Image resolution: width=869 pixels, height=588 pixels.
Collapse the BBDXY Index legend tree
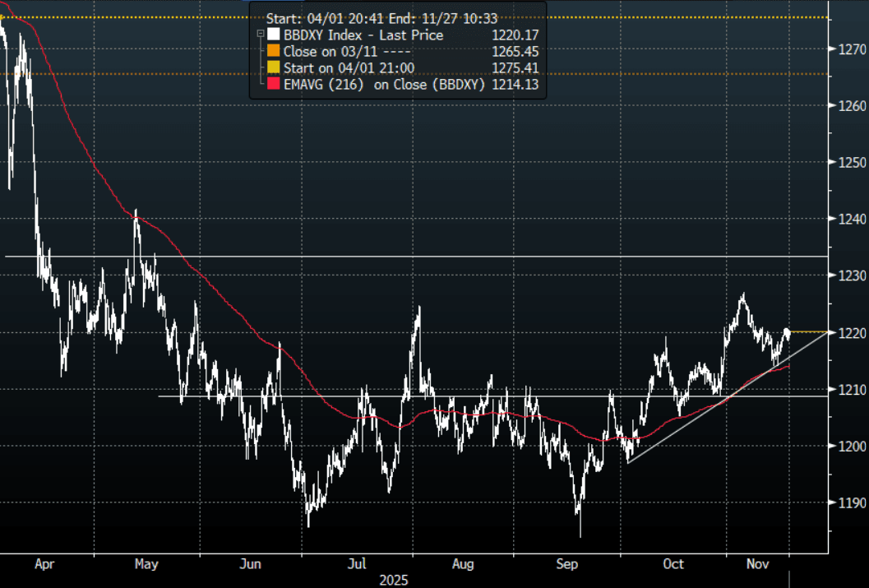coord(261,35)
